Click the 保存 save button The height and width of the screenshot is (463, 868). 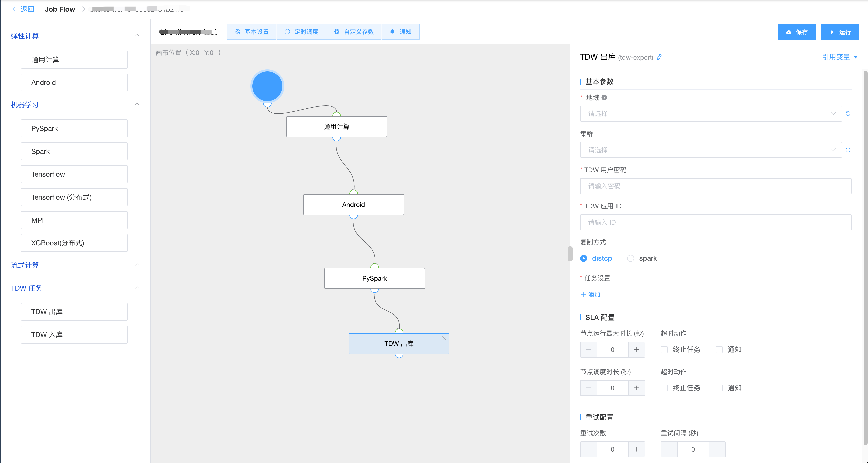point(797,32)
